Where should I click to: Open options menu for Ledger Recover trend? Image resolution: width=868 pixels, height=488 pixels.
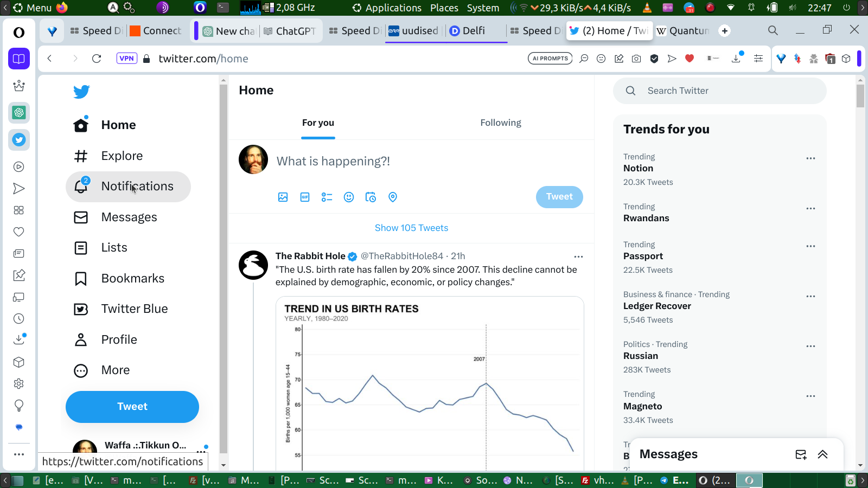(x=810, y=296)
